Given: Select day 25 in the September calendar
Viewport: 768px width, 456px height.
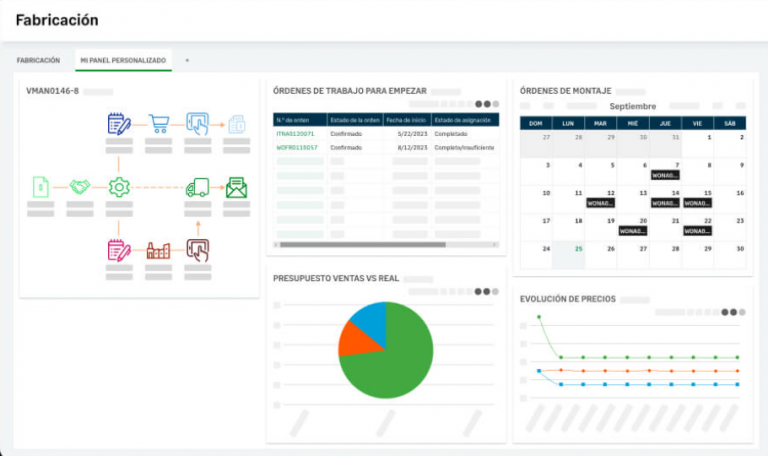Looking at the screenshot, I should click(x=579, y=249).
